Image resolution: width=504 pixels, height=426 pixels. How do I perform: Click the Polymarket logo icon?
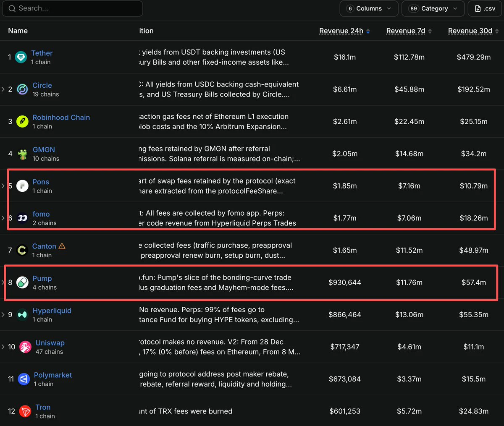click(24, 379)
